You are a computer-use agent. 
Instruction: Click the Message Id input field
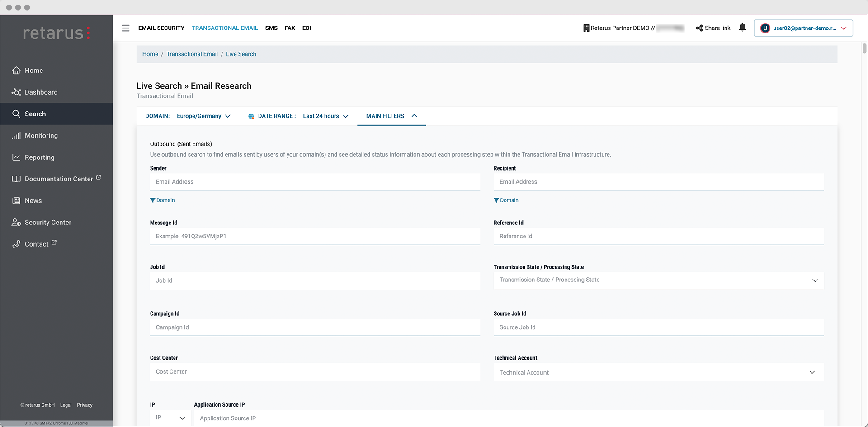click(315, 236)
